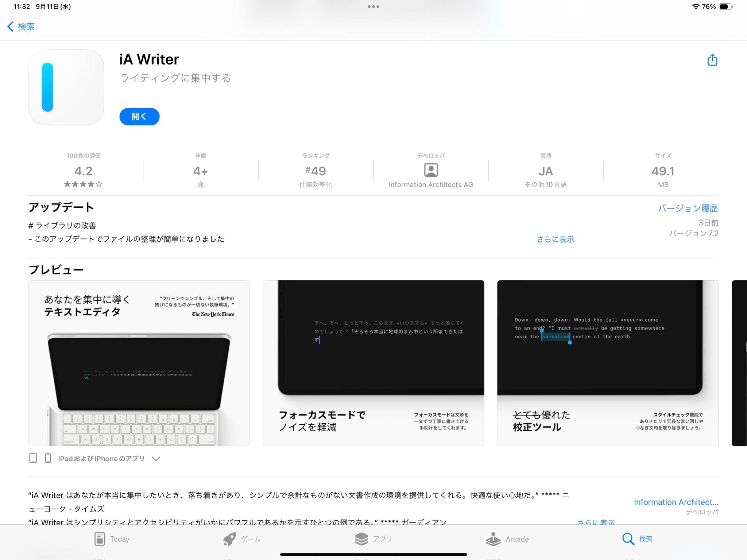
Task: Tap the iA Writer title
Action: [x=149, y=59]
